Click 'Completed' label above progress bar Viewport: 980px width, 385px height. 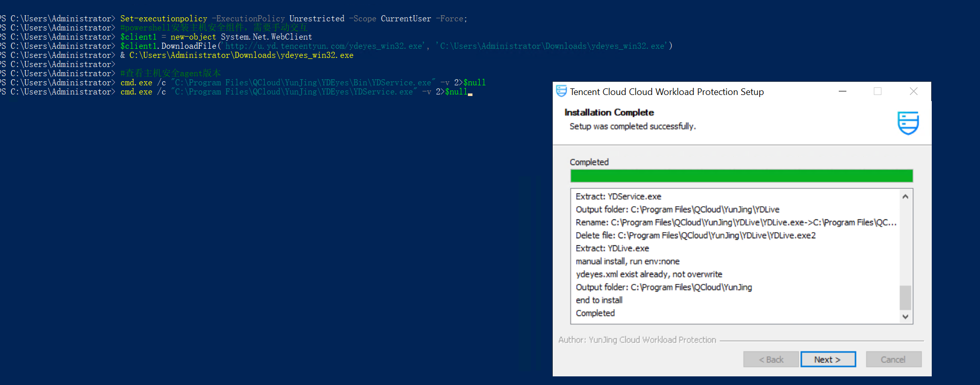click(x=589, y=162)
